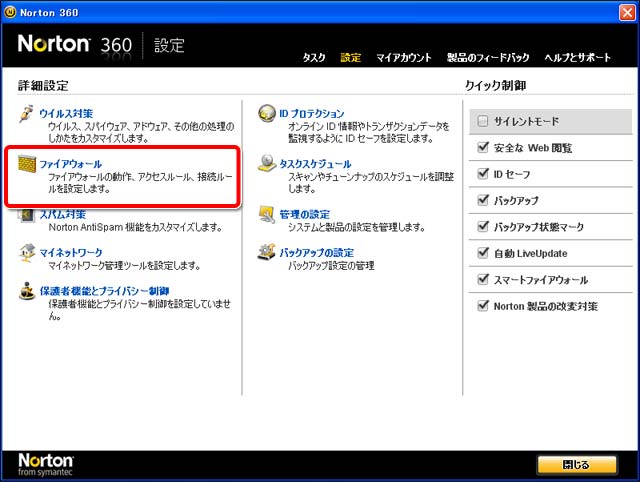Click the Norton 360 header logo
The height and width of the screenshot is (482, 640).
click(75, 44)
